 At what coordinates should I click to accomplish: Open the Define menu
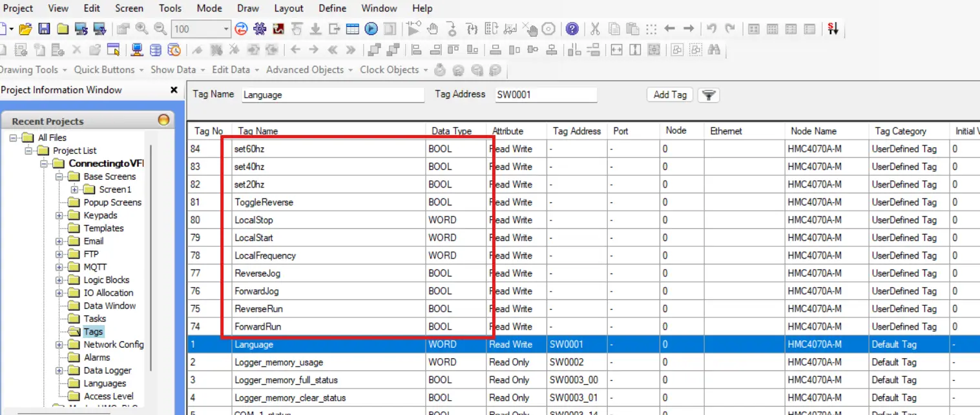tap(332, 8)
